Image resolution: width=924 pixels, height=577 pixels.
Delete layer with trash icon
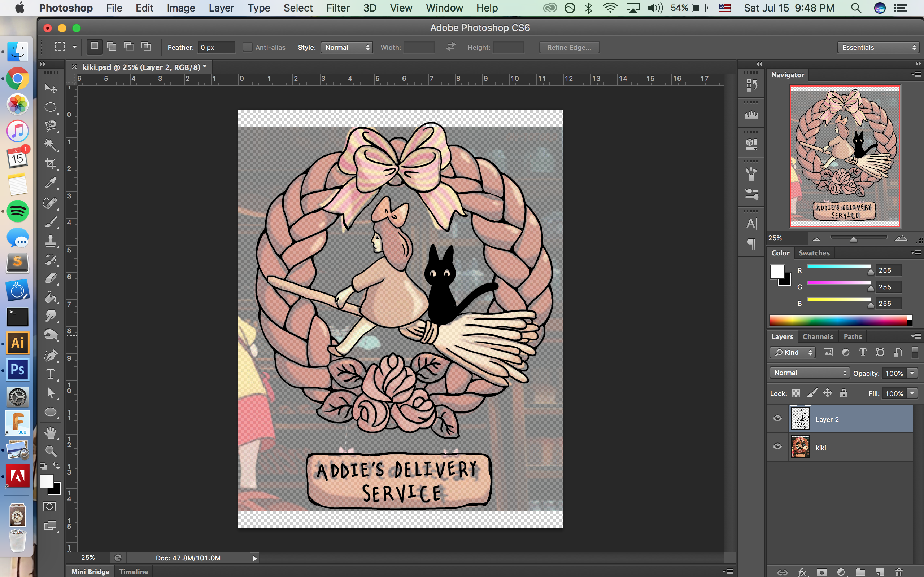tap(899, 572)
